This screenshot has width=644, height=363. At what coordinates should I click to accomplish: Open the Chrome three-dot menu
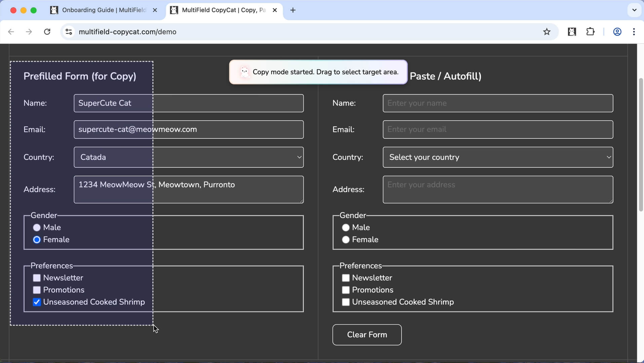click(x=634, y=32)
